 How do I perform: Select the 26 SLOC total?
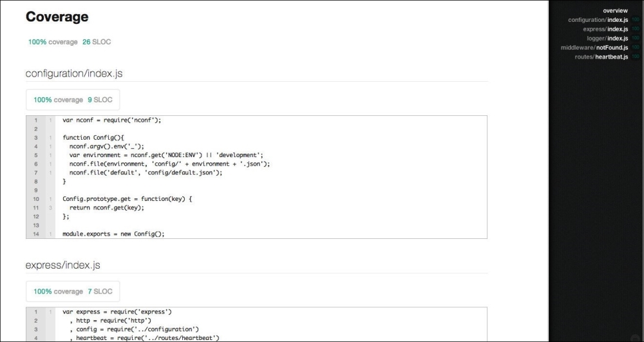point(97,42)
